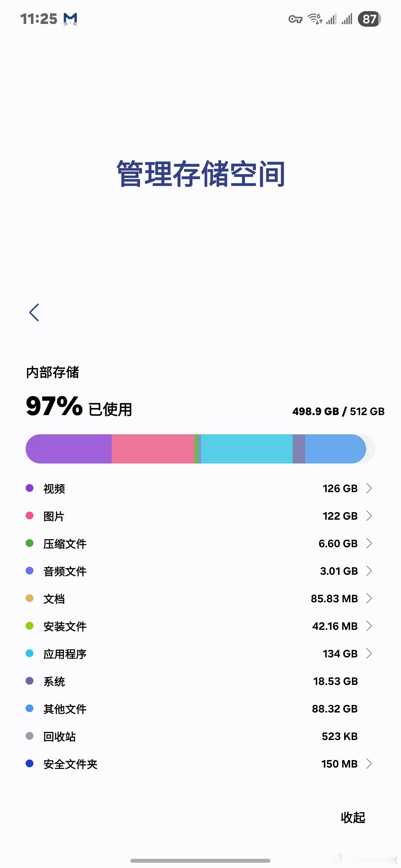Open the 安全文件夹 chevron arrow
This screenshot has height=868, width=401.
(x=369, y=764)
